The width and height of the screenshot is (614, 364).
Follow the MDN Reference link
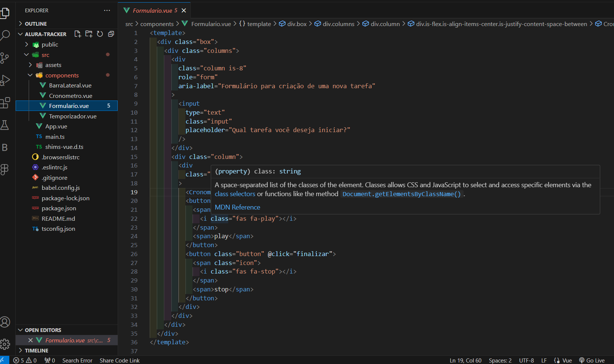tap(237, 207)
